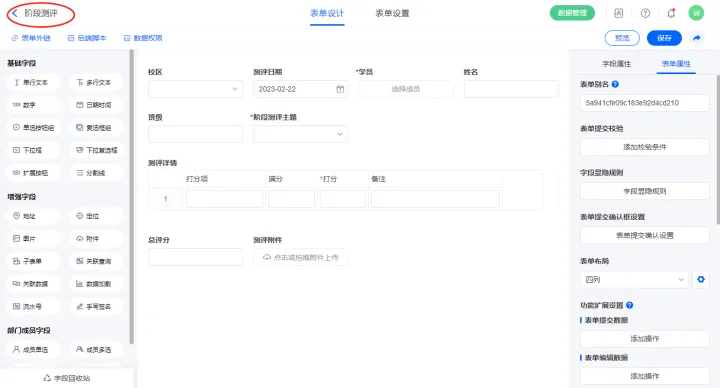The image size is (720, 388).
Task: Expand the 校区 dropdown
Action: click(196, 89)
